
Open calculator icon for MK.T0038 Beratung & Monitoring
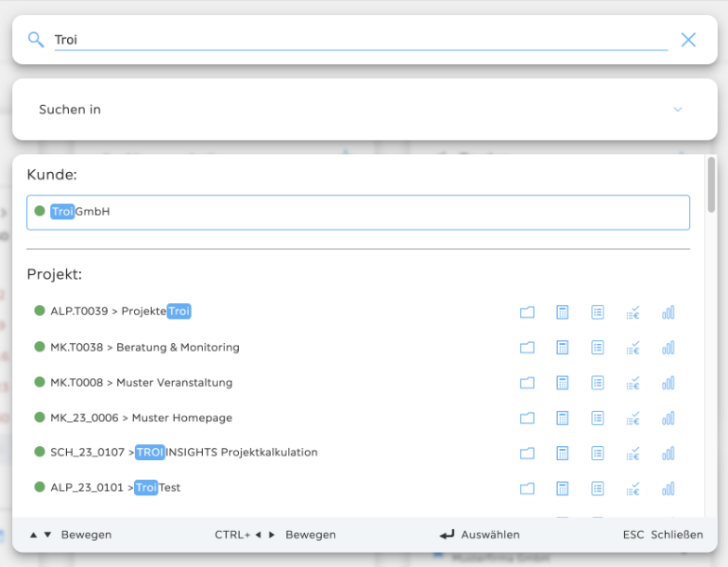562,348
